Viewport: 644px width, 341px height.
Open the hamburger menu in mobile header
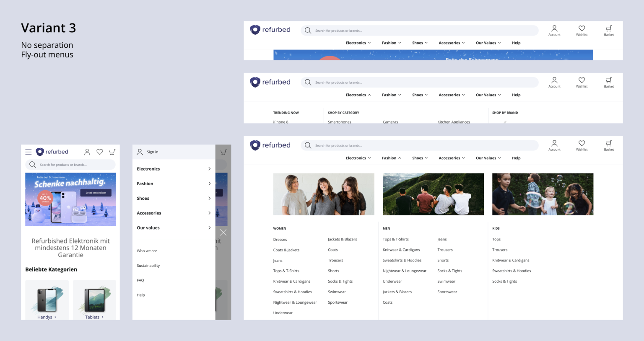29,152
